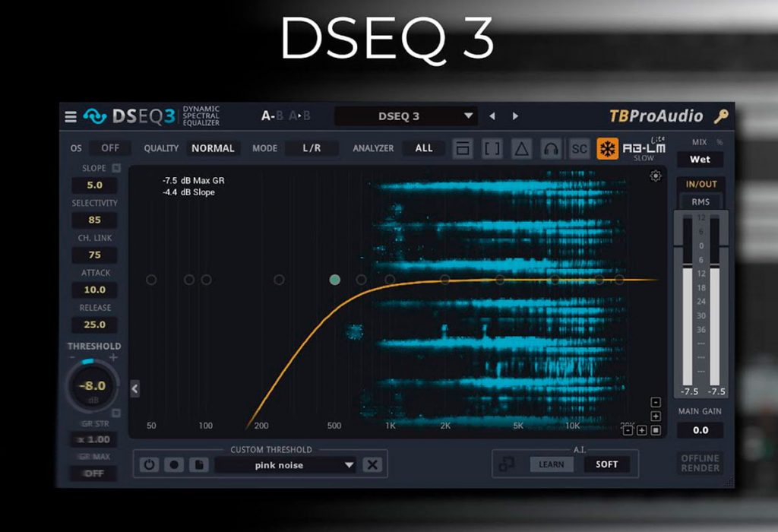This screenshot has height=532, width=778.
Task: Click custom threshold load file icon
Action: pyautogui.click(x=199, y=464)
